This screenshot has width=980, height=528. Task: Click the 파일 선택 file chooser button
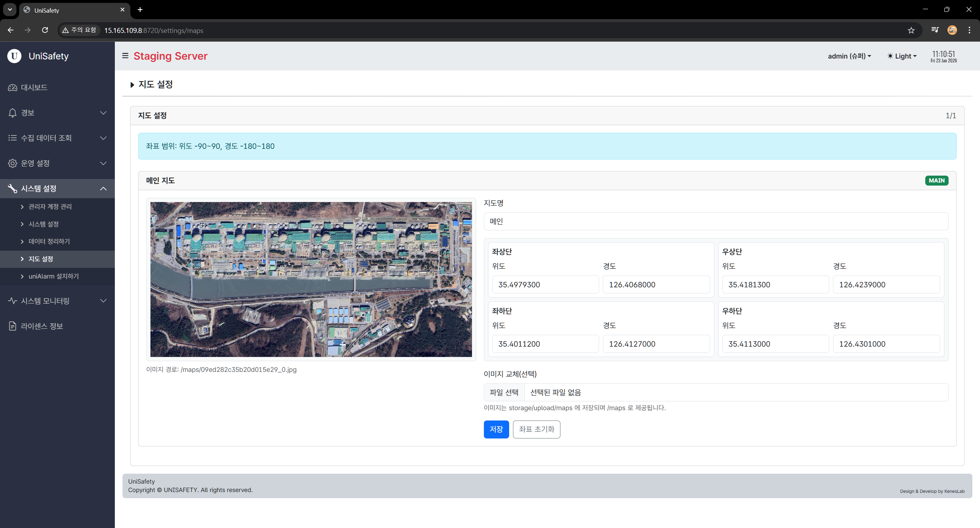(x=504, y=393)
